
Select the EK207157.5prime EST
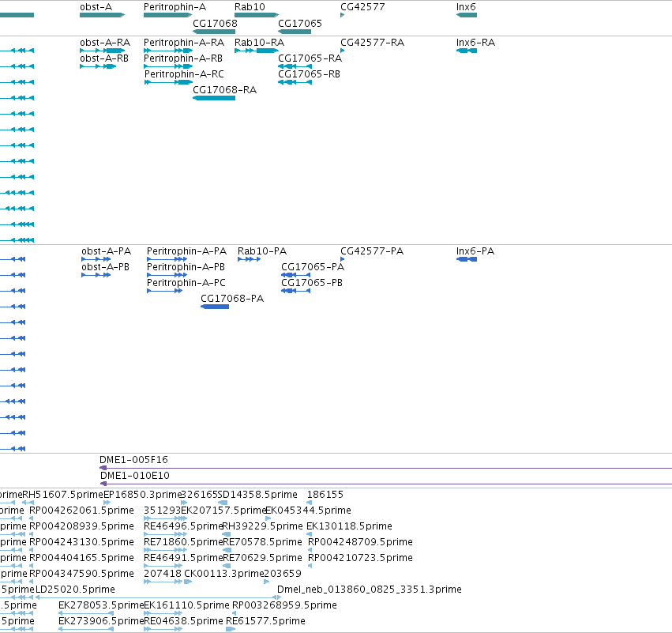tap(184, 518)
